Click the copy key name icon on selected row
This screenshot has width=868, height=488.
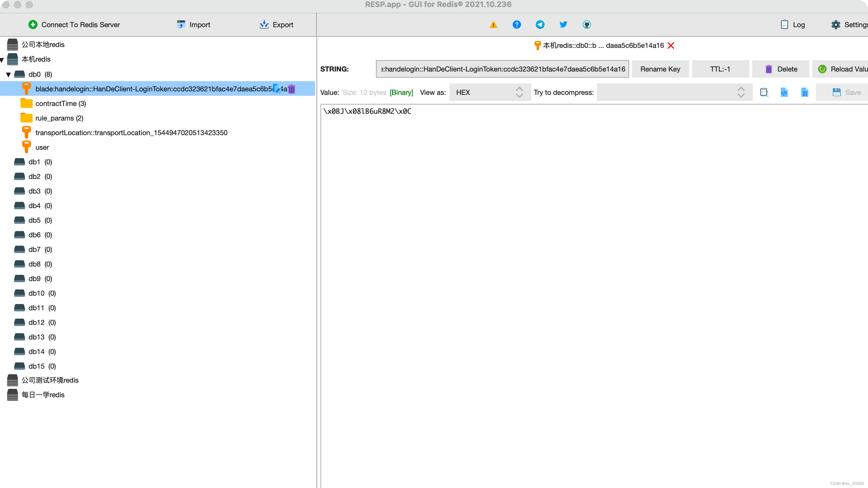[277, 89]
